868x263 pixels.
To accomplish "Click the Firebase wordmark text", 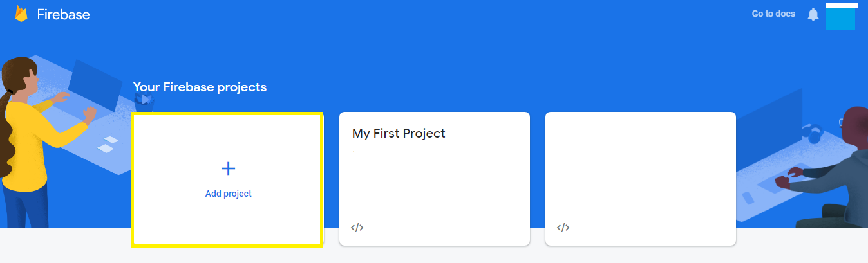I will [x=63, y=15].
